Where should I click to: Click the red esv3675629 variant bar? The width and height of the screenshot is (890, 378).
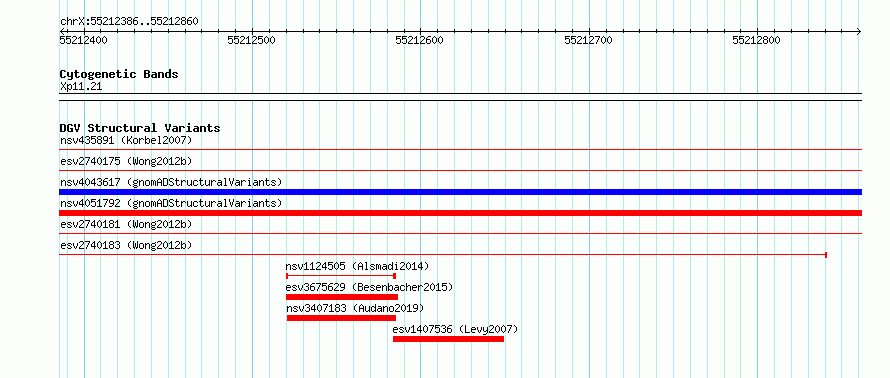342,297
